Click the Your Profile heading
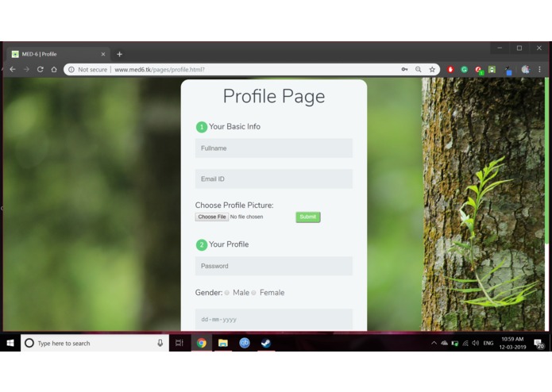 click(x=229, y=244)
